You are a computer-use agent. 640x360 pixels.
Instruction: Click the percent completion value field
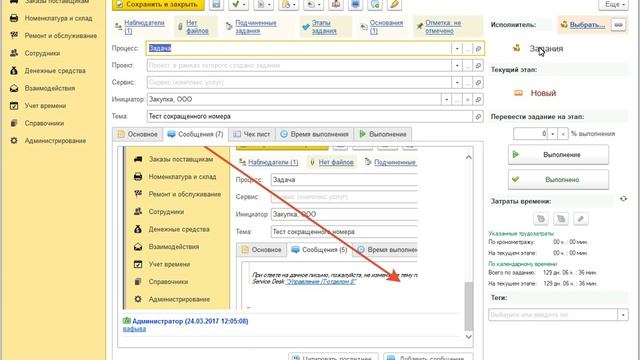coord(530,134)
